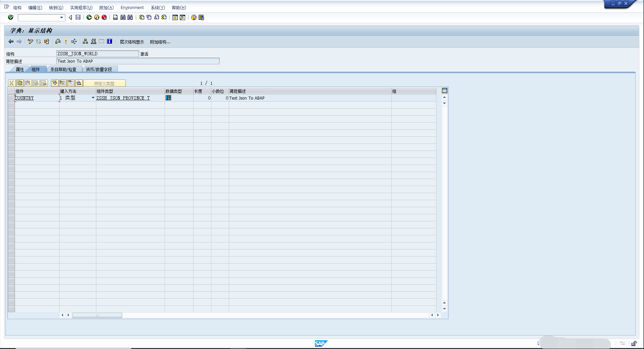Jump to the last page icon
Screen dimensions: 644x349
(164, 17)
